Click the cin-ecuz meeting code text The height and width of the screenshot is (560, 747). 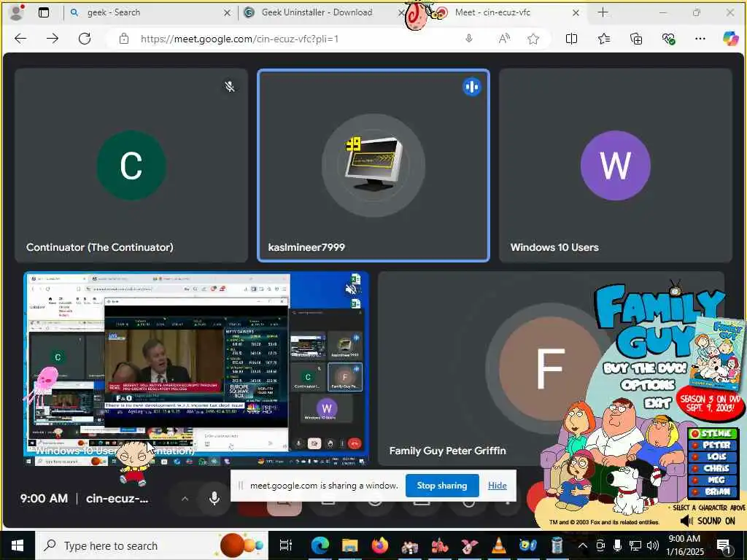pyautogui.click(x=117, y=499)
